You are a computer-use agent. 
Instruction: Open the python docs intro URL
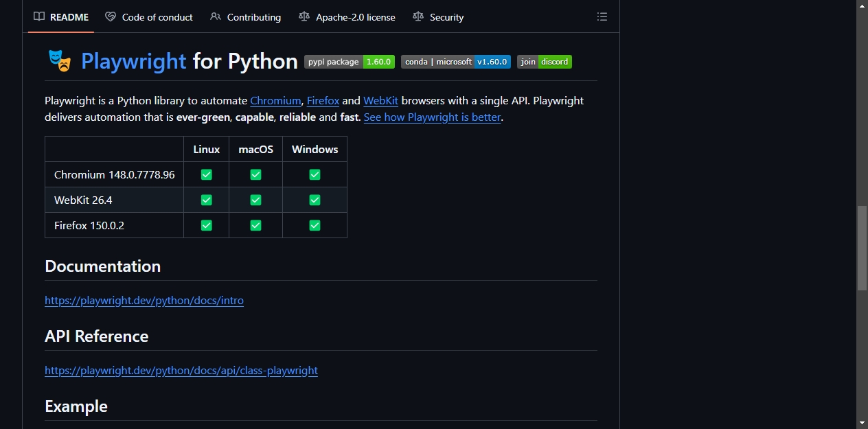[x=144, y=300]
